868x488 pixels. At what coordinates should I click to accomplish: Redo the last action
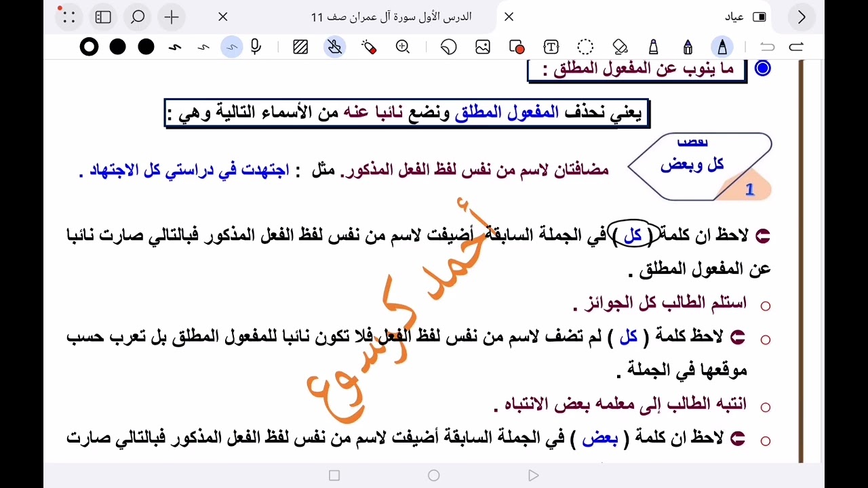796,47
